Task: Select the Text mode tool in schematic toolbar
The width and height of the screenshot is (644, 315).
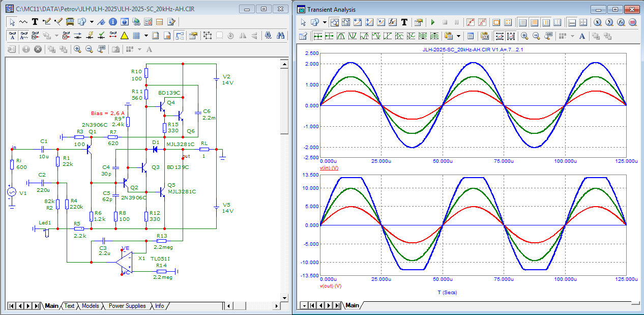Action: [x=35, y=22]
